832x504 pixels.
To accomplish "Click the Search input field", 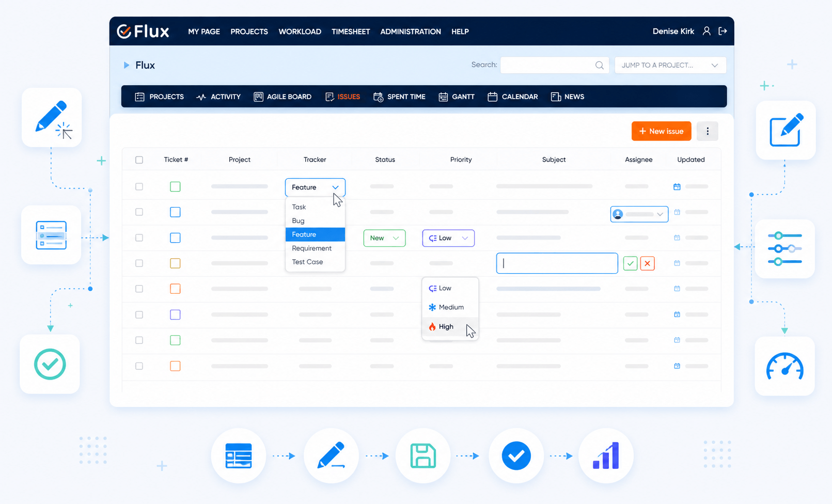I will click(x=555, y=65).
